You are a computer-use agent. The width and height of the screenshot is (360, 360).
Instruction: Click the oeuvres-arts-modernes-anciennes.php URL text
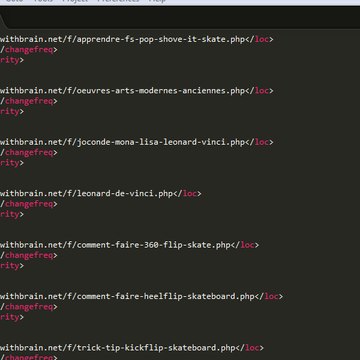pos(123,91)
